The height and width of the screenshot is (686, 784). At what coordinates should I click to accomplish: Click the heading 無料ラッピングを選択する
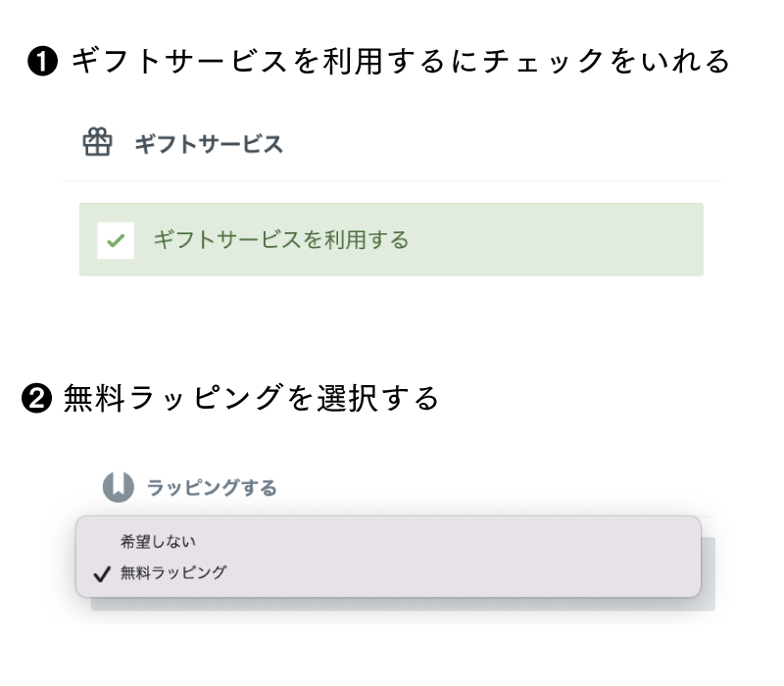pos(251,399)
